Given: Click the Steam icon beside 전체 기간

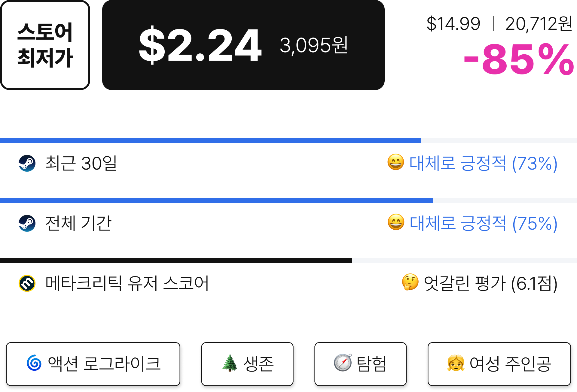Looking at the screenshot, I should (x=27, y=223).
